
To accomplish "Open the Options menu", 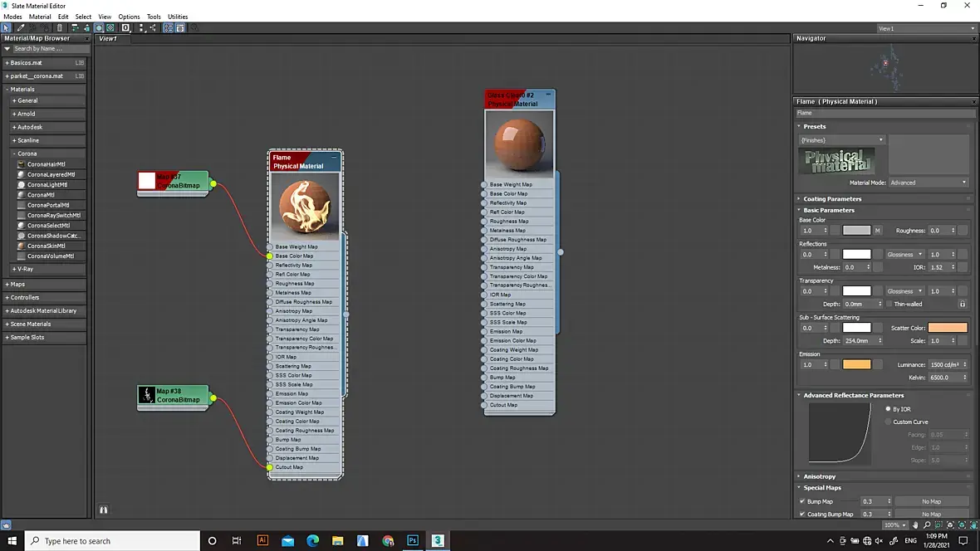I will (129, 17).
